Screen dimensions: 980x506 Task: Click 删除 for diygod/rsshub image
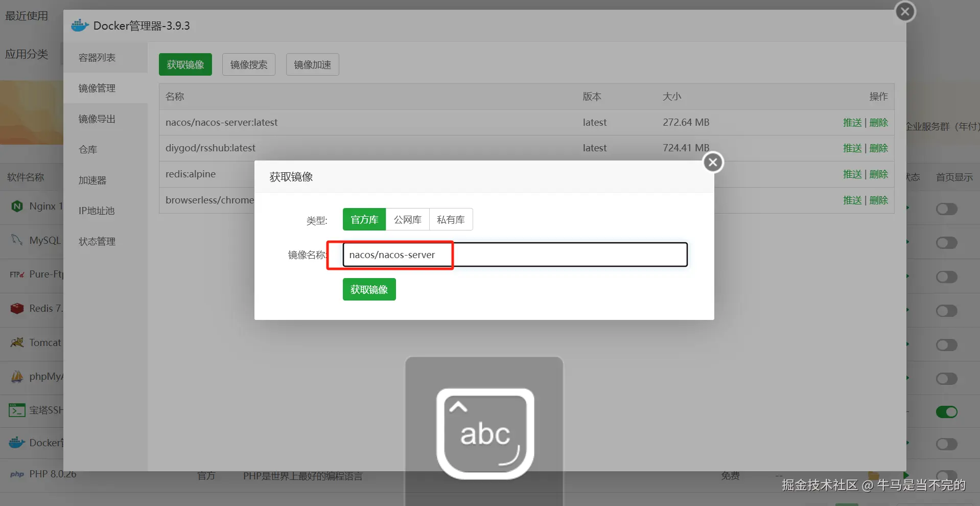(879, 148)
